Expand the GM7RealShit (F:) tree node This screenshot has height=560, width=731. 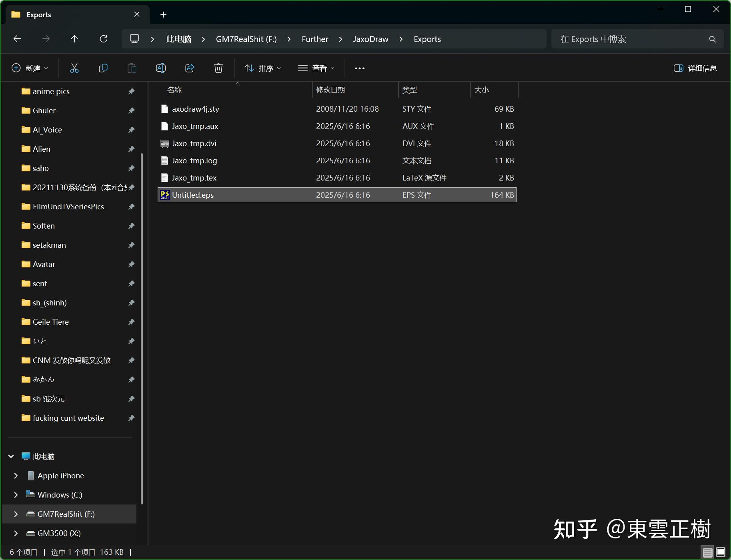tap(16, 514)
